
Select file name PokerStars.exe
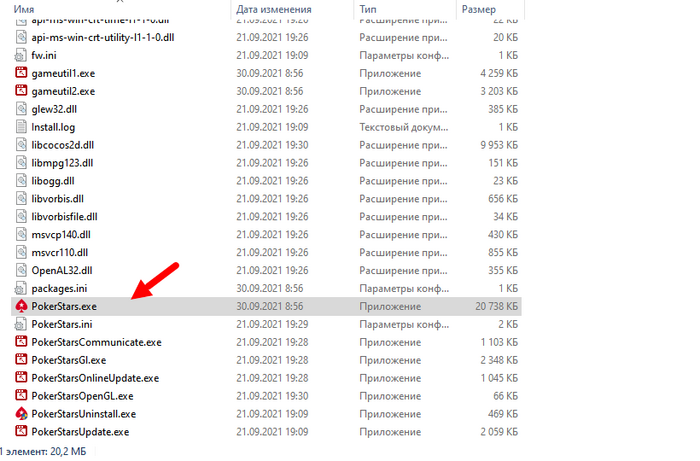tap(64, 307)
